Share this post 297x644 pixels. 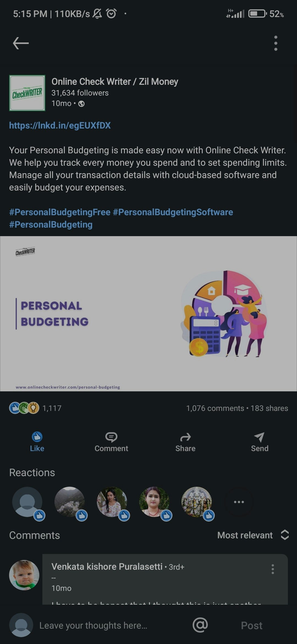(x=185, y=442)
